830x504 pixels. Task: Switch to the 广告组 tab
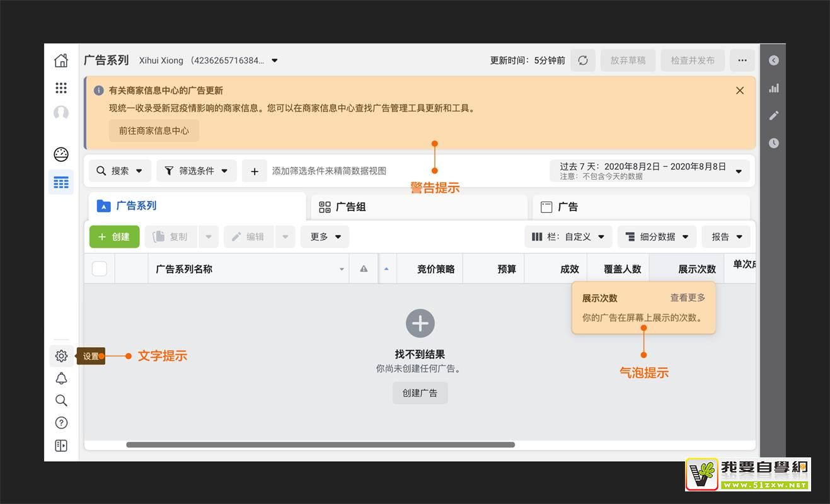[418, 207]
